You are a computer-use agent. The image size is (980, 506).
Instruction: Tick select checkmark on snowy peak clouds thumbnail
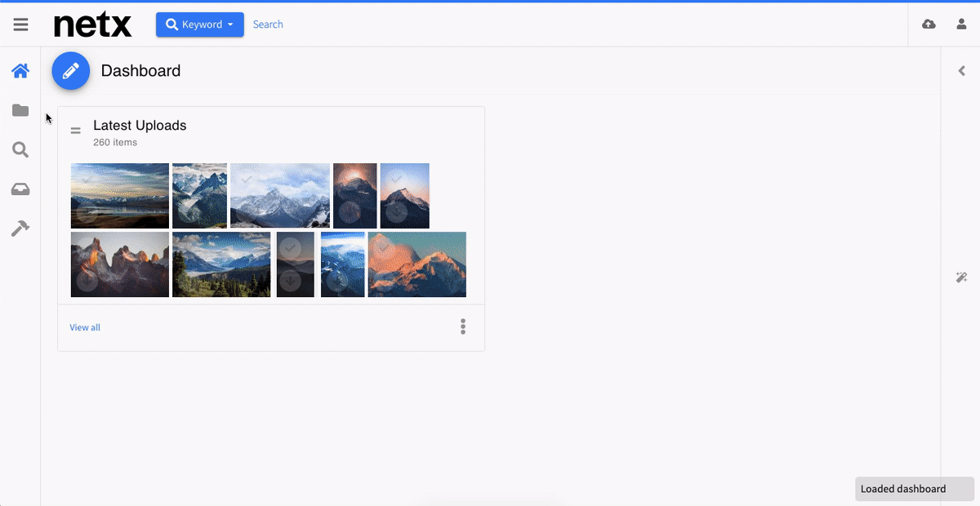click(247, 179)
